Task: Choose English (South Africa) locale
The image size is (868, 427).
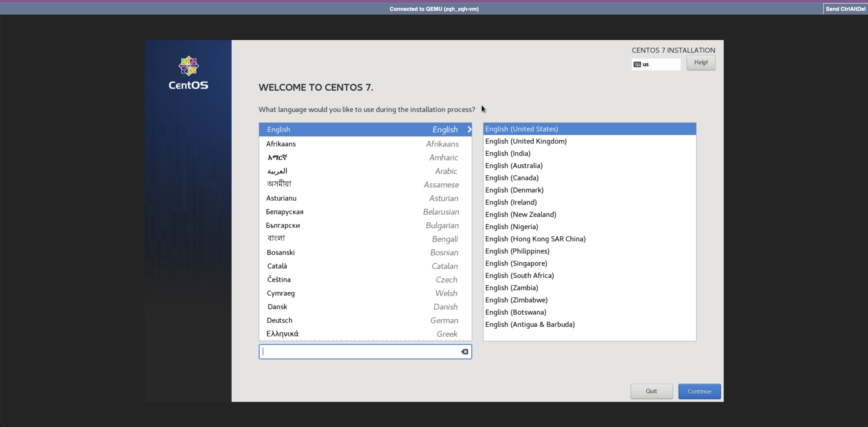Action: (x=590, y=275)
